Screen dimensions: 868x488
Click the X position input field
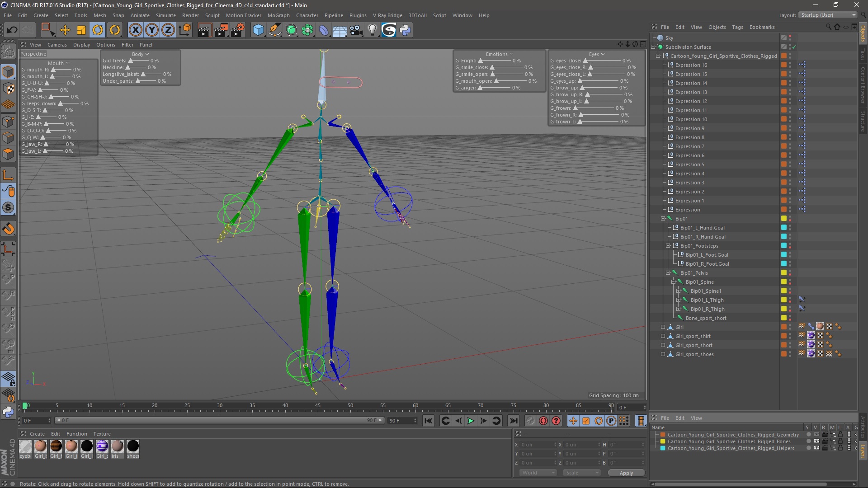(x=538, y=445)
